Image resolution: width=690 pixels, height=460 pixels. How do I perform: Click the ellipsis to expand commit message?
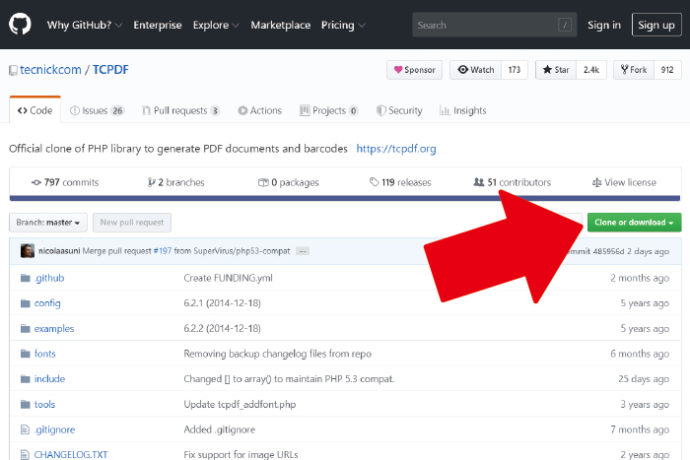(x=302, y=251)
